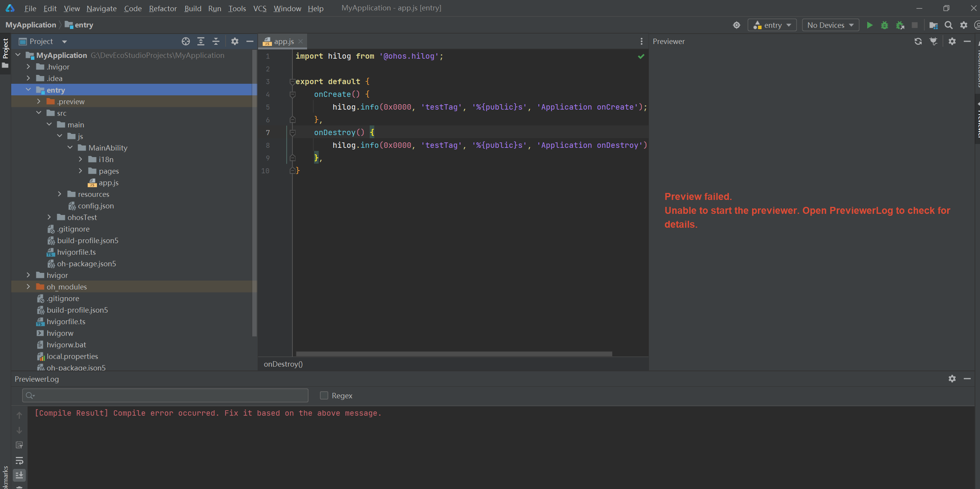Open the entry run configuration dropdown
980x489 pixels.
pyautogui.click(x=773, y=25)
